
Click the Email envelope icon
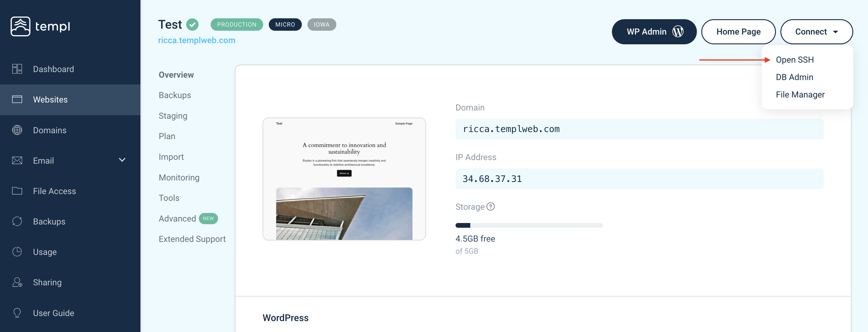tap(17, 160)
